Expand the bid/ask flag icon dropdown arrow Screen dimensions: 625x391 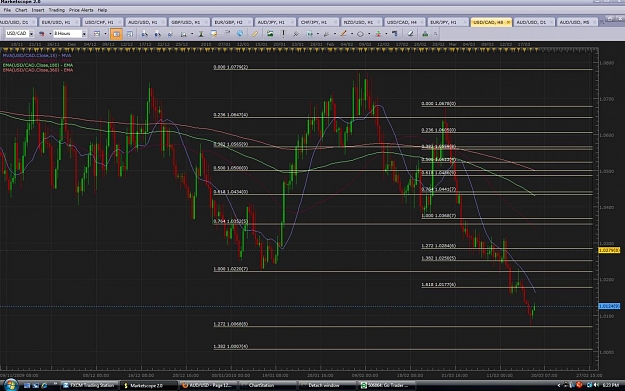click(50, 34)
